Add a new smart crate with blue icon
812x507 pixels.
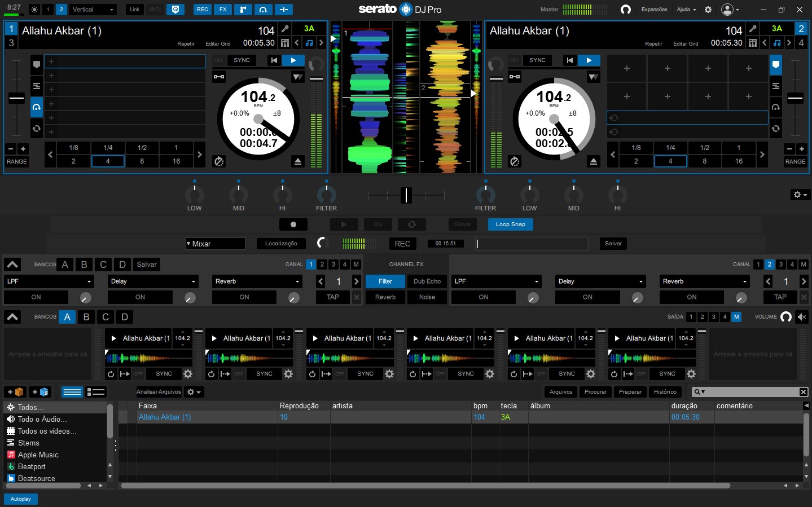(x=39, y=392)
